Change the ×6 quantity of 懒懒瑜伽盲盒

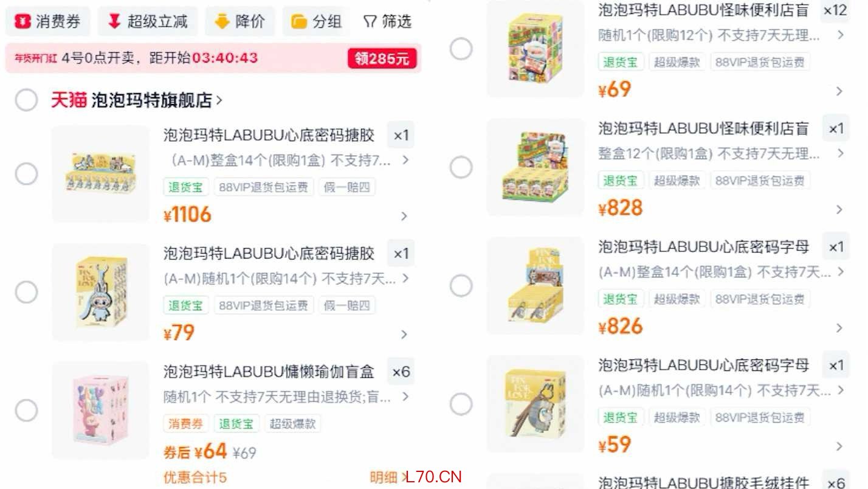pyautogui.click(x=401, y=372)
